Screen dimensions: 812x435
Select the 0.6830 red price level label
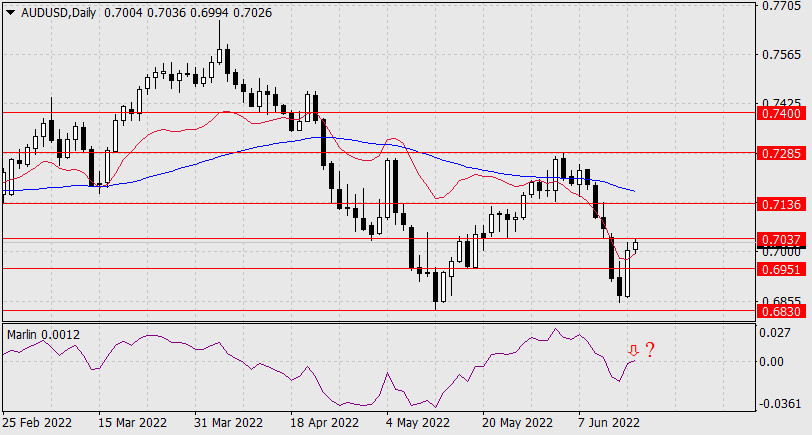point(782,311)
